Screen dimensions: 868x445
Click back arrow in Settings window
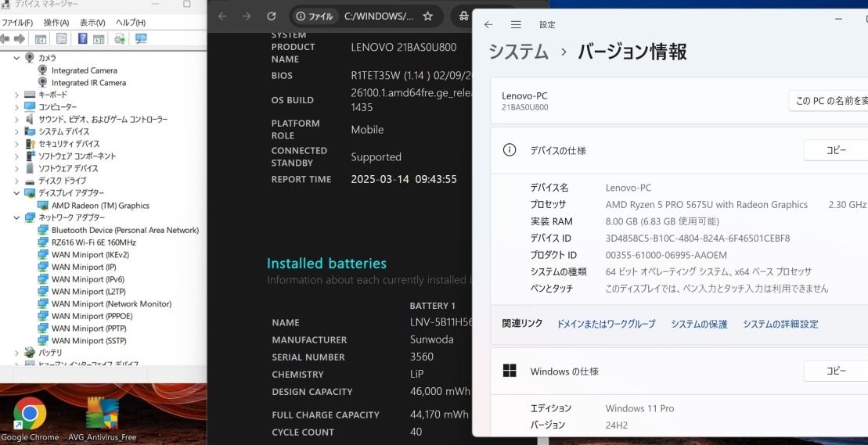point(488,24)
